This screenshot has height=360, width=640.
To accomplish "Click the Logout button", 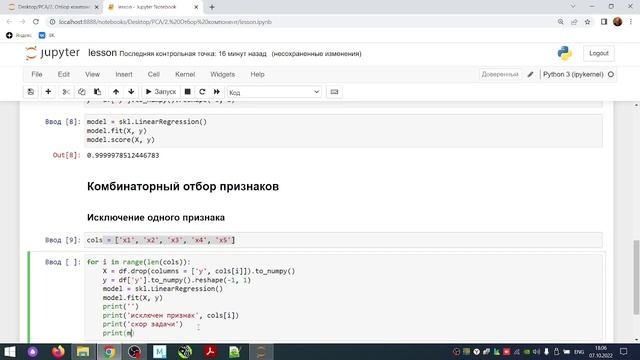I will click(x=598, y=53).
